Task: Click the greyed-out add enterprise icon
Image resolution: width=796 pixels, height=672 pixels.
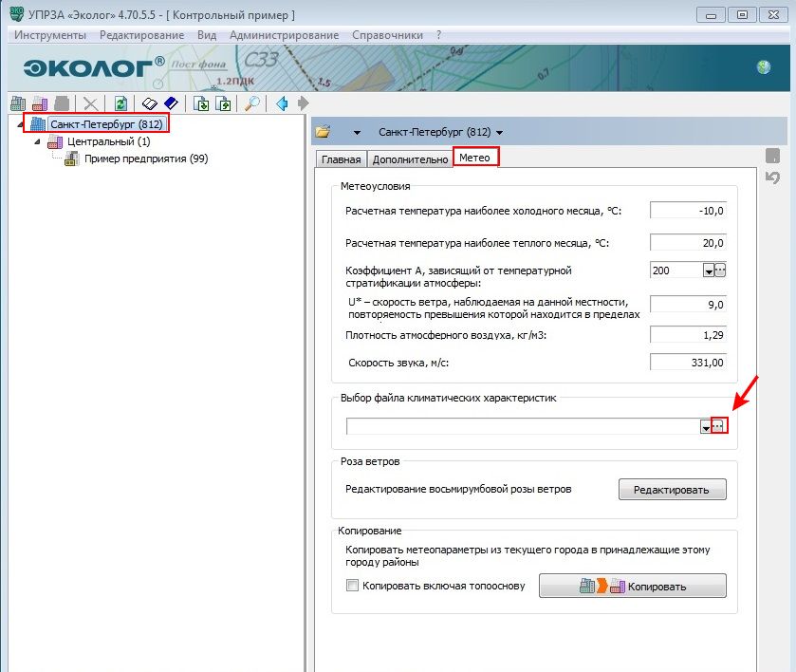Action: (x=62, y=103)
